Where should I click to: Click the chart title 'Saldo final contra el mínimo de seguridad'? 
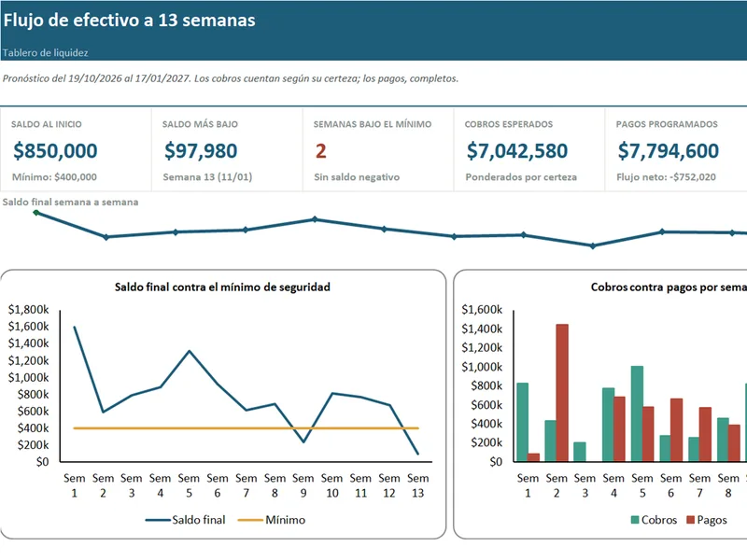coord(222,287)
